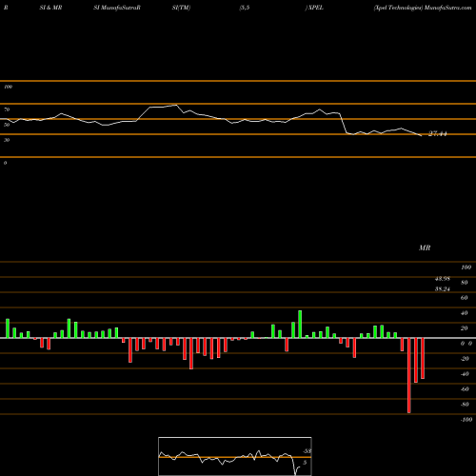Click the 80 label on the MR axis
The width and height of the screenshot is (476, 476).
click(x=465, y=283)
